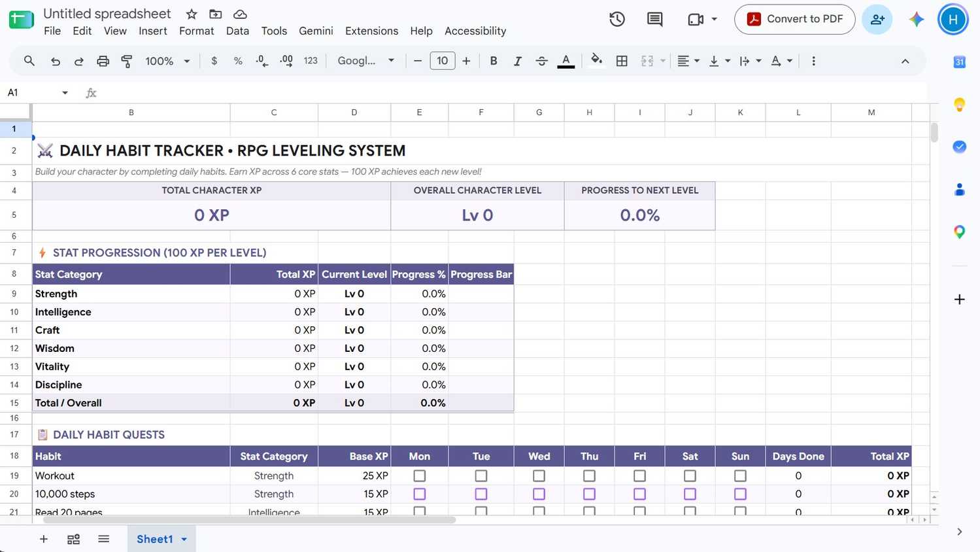Open more toolbar options
980x552 pixels.
click(813, 61)
